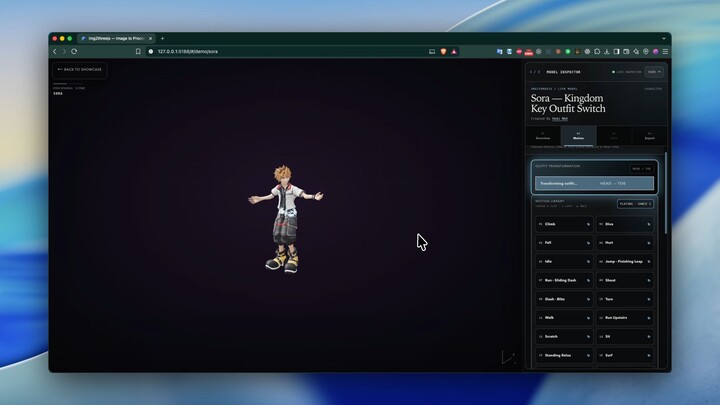
Task: Play the Slash - Blitz motion
Action: pos(564,299)
